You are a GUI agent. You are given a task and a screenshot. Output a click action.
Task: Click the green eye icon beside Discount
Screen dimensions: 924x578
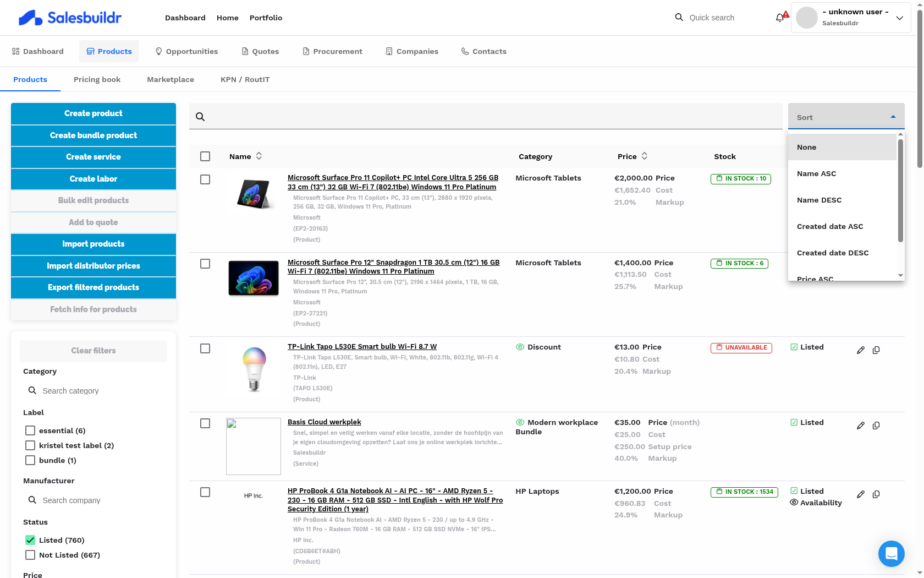(x=520, y=347)
